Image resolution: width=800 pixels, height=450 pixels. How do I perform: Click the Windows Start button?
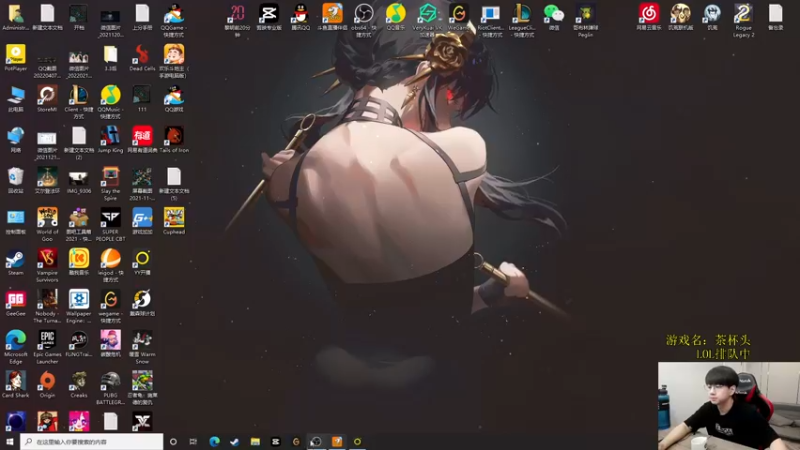tap(9, 442)
